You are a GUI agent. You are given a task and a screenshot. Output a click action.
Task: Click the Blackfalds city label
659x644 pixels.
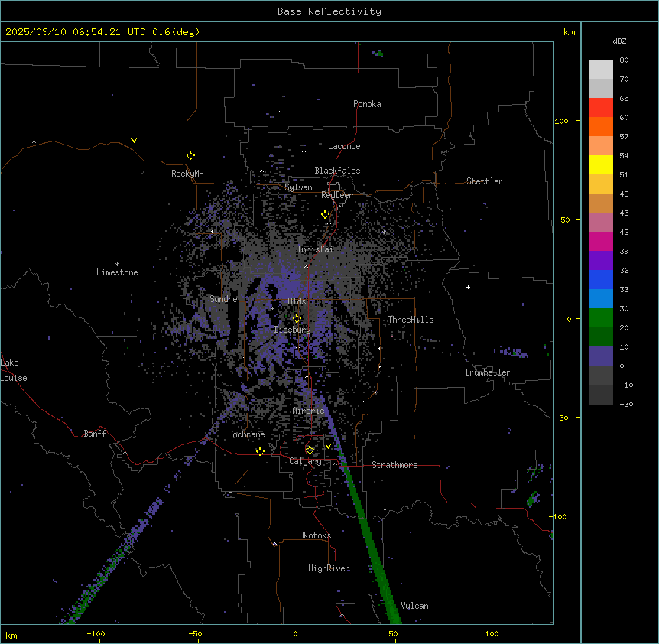[337, 171]
